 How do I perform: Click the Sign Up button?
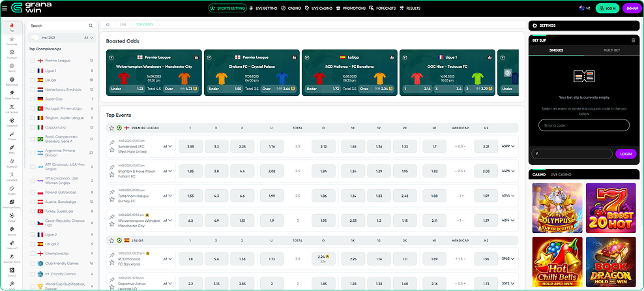click(632, 8)
